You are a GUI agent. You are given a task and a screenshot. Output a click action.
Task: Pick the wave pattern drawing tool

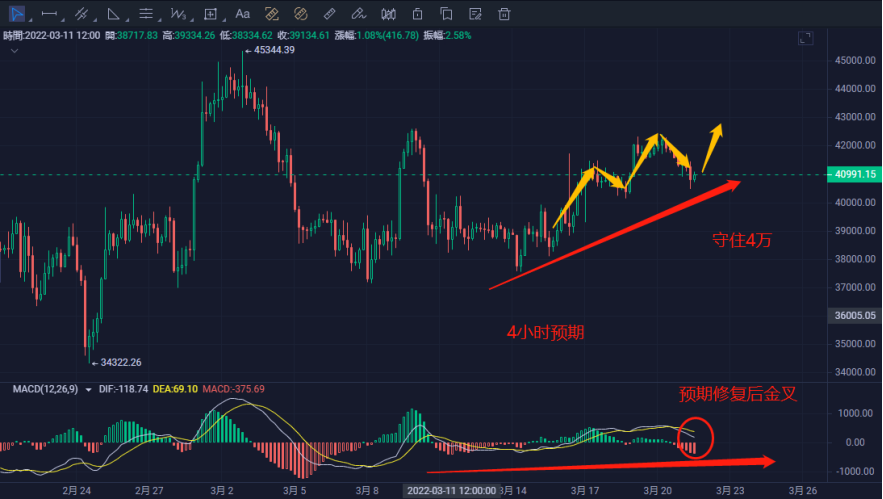(179, 14)
